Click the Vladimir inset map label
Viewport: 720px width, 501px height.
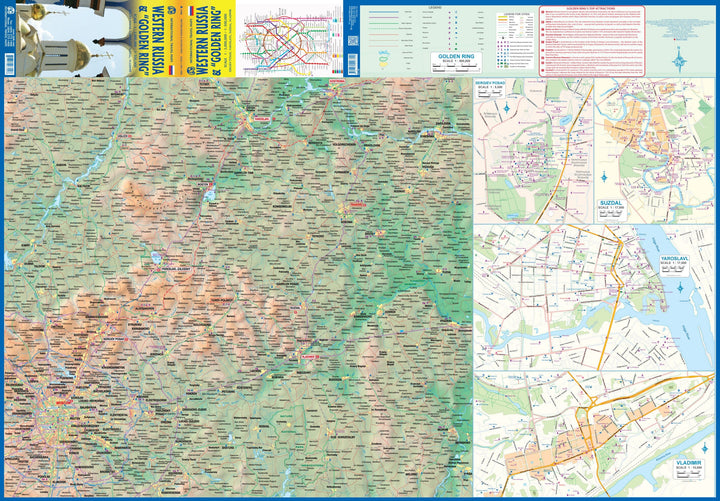coord(688,463)
